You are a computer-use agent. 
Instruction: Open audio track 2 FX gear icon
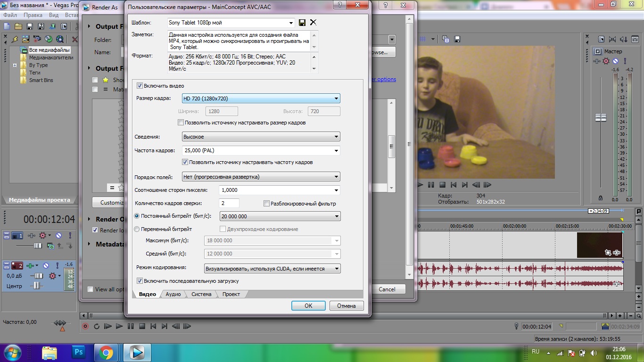(53, 276)
